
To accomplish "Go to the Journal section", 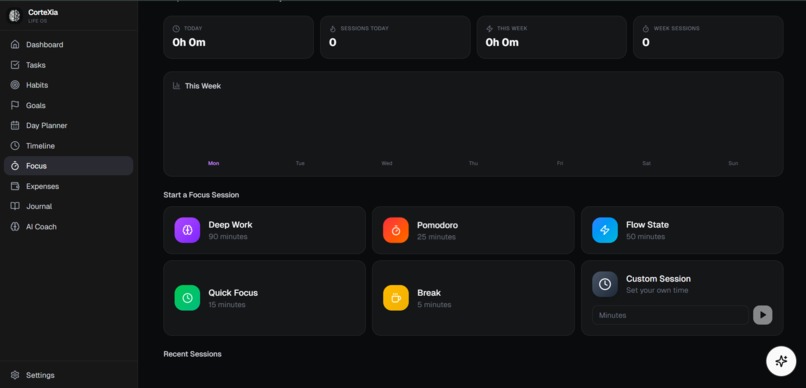I will coord(68,206).
